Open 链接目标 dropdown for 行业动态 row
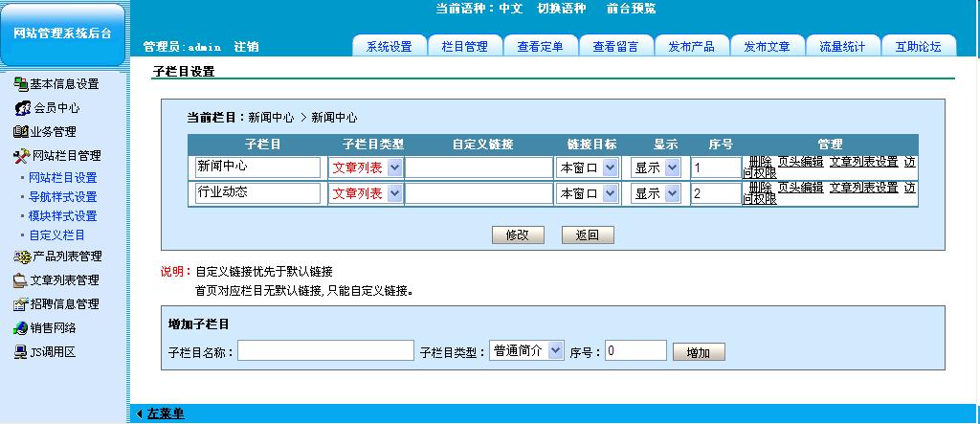 [610, 193]
